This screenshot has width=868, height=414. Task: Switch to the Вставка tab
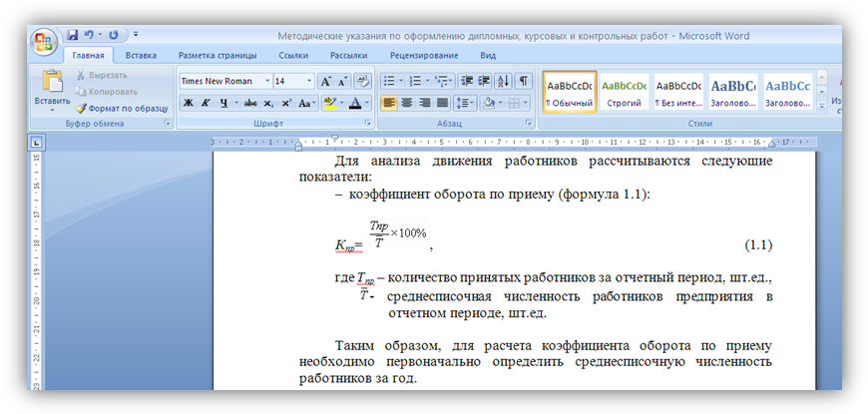pyautogui.click(x=141, y=55)
